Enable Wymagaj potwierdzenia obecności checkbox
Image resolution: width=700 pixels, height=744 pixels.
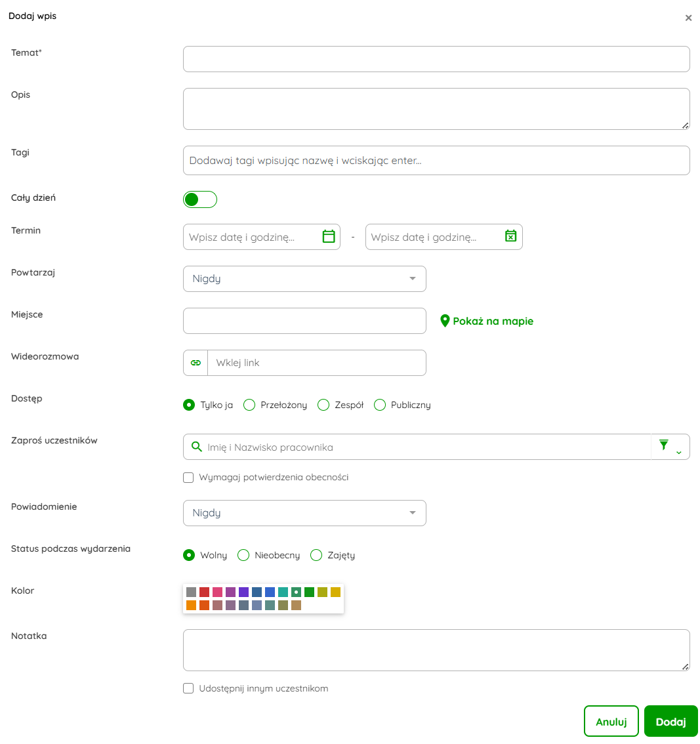pos(188,478)
